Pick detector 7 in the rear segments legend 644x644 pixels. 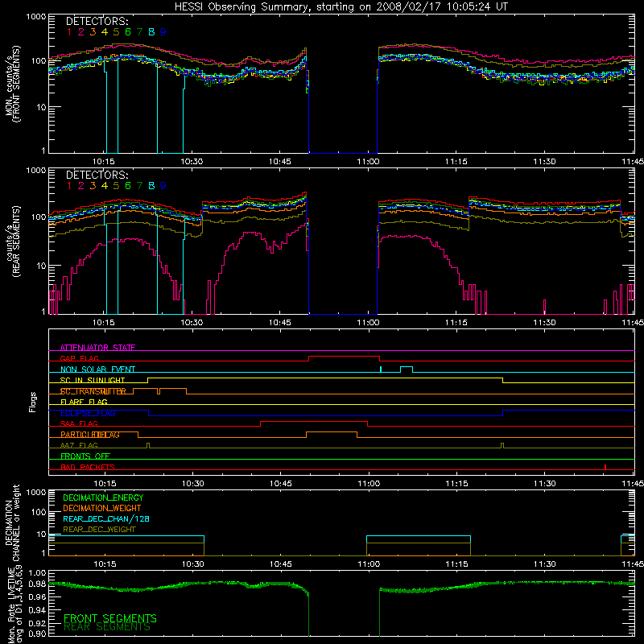coord(139,186)
